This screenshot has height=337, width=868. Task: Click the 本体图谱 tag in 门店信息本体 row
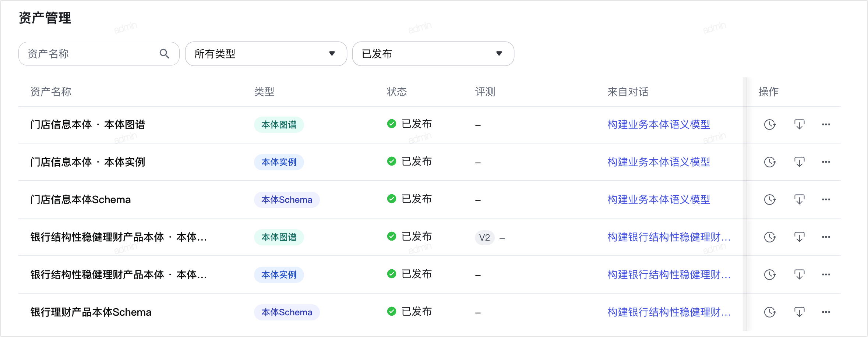(x=279, y=125)
